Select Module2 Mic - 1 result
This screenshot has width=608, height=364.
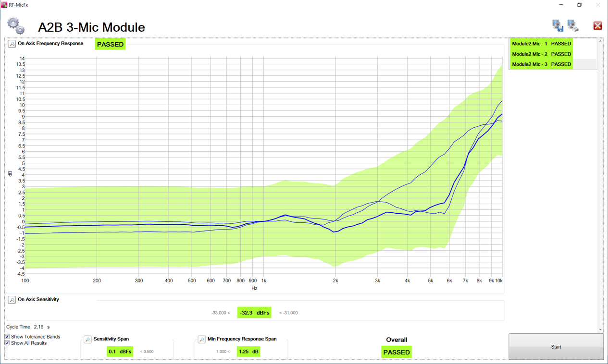pos(541,44)
